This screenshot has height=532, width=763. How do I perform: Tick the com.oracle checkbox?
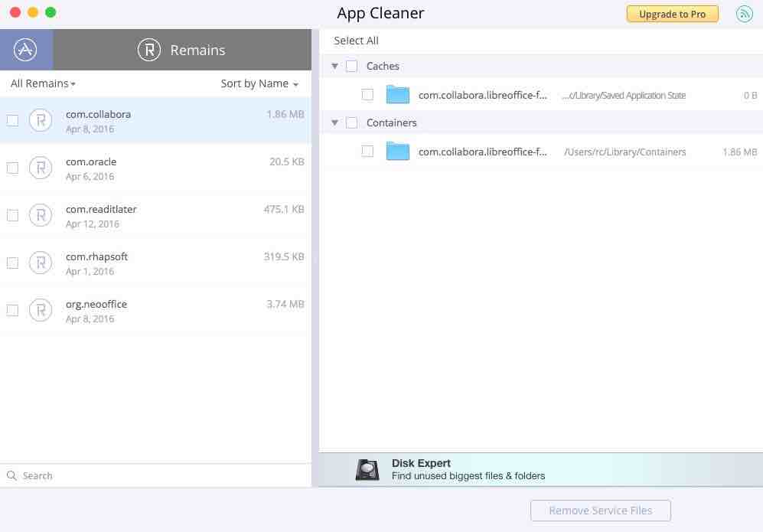pos(13,168)
